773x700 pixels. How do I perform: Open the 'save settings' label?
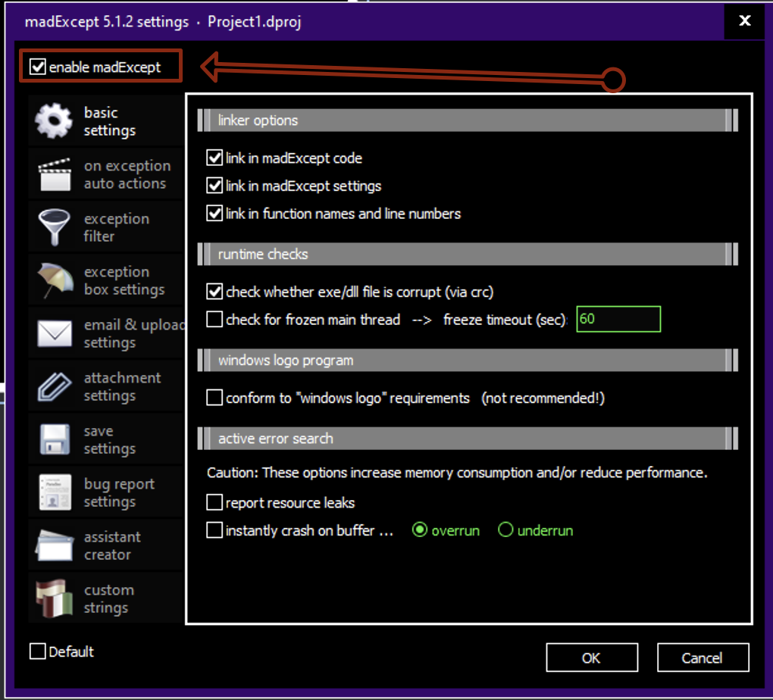click(109, 439)
